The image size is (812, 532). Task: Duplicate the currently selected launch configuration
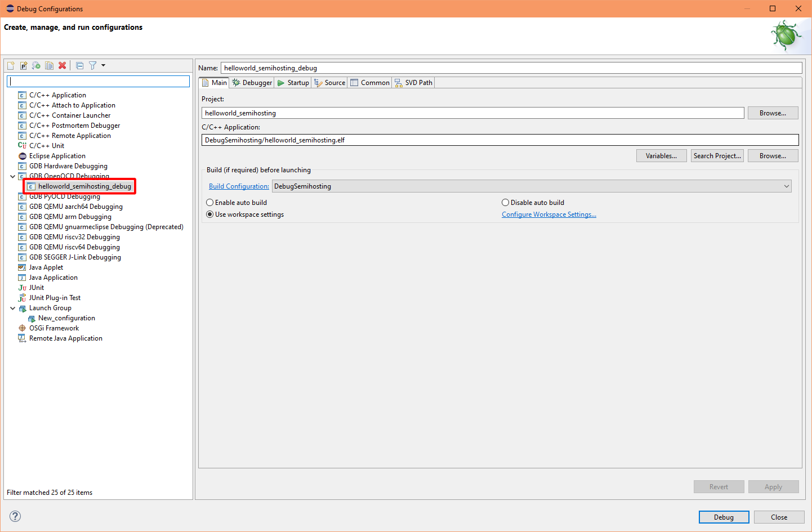49,65
